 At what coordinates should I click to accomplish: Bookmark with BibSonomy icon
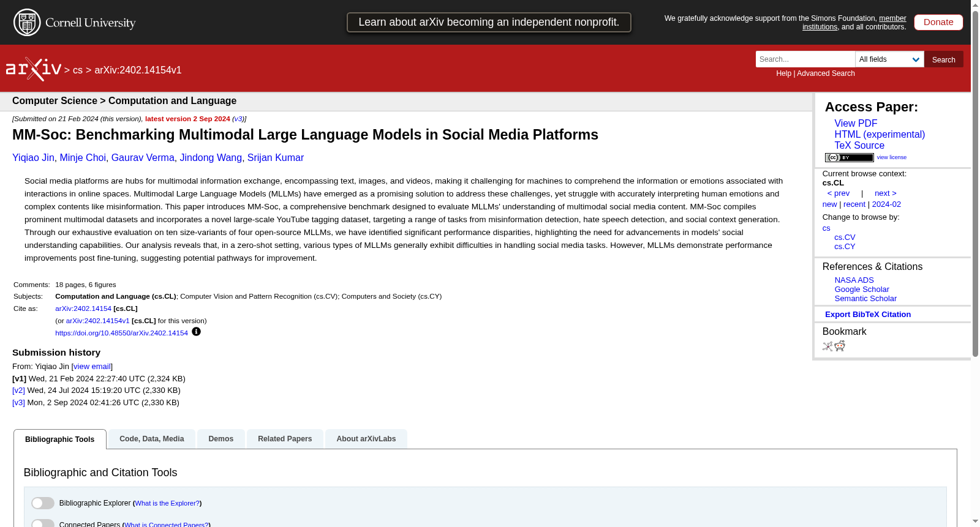(827, 346)
